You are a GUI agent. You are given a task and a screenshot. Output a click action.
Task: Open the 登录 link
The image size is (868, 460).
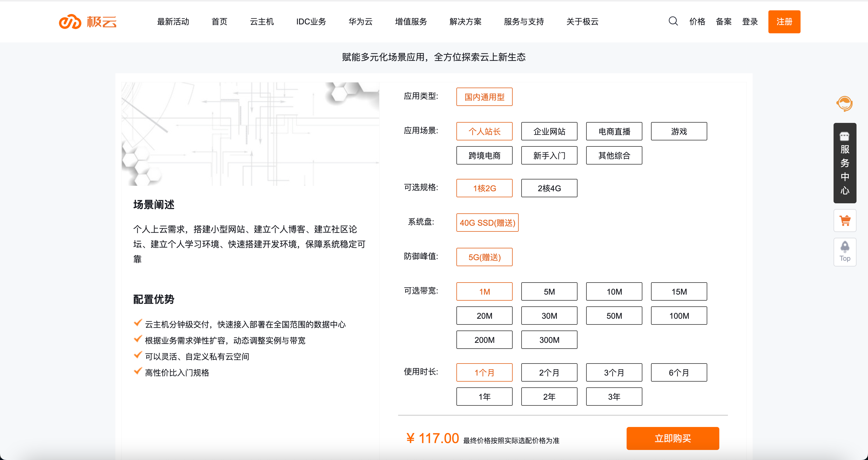click(749, 22)
